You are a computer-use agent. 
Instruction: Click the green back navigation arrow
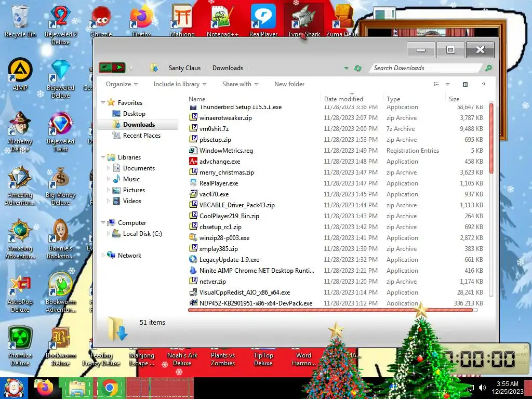click(x=105, y=68)
